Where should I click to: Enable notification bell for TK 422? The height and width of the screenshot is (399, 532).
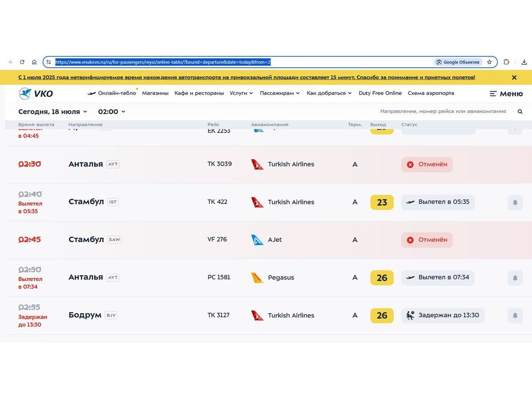[515, 202]
